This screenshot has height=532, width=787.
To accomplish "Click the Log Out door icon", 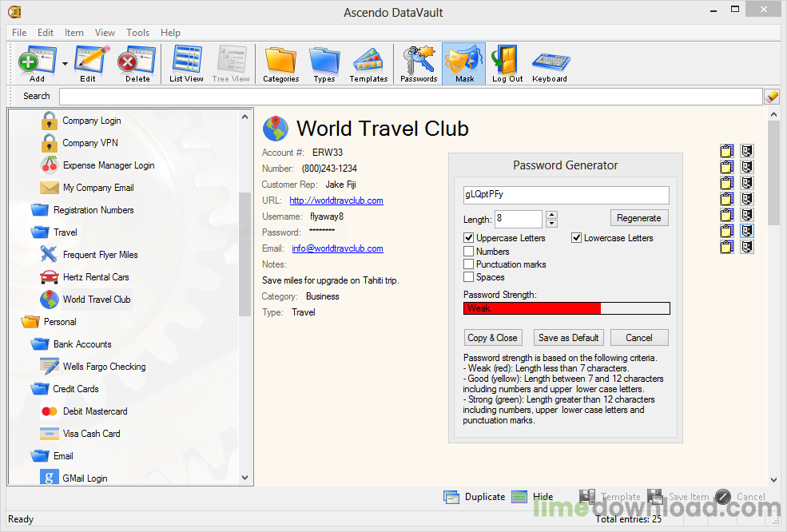I will click(507, 64).
